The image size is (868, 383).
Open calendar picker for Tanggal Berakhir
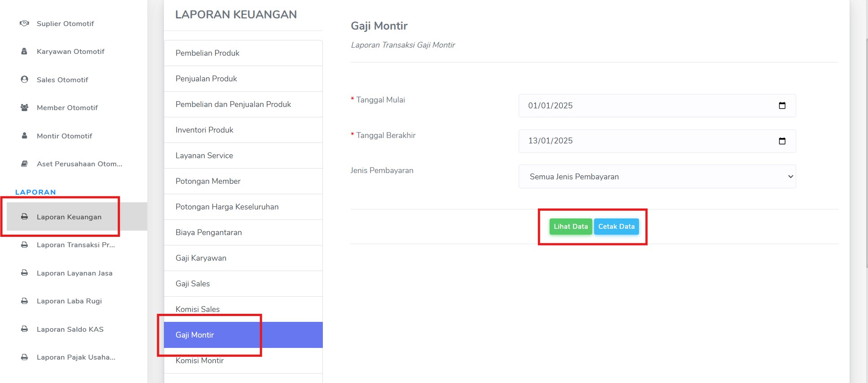(782, 141)
